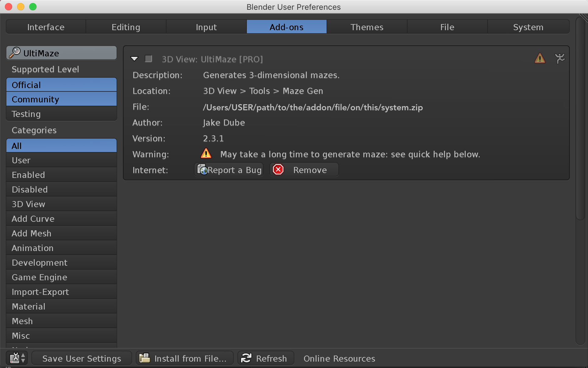This screenshot has height=368, width=588.
Task: Click the red Remove X icon
Action: point(278,170)
